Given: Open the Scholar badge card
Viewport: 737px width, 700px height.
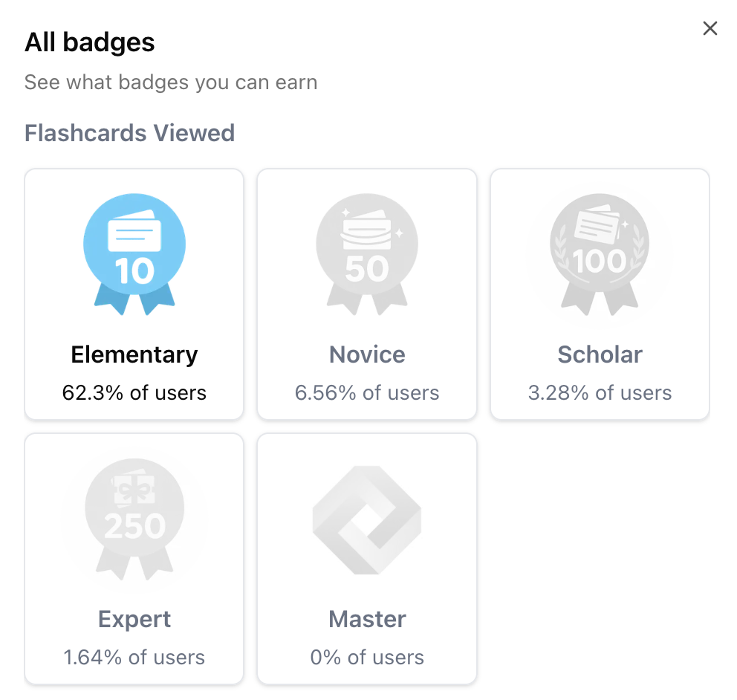Looking at the screenshot, I should [599, 294].
